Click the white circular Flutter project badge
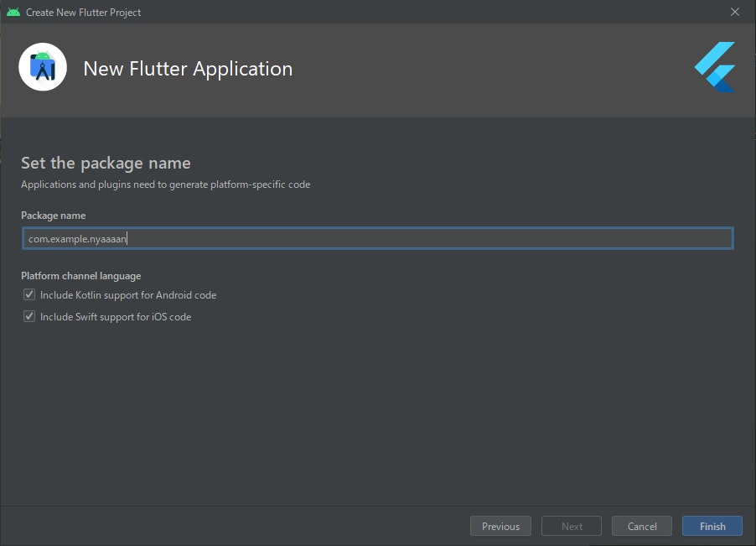This screenshot has height=546, width=756. [x=42, y=66]
